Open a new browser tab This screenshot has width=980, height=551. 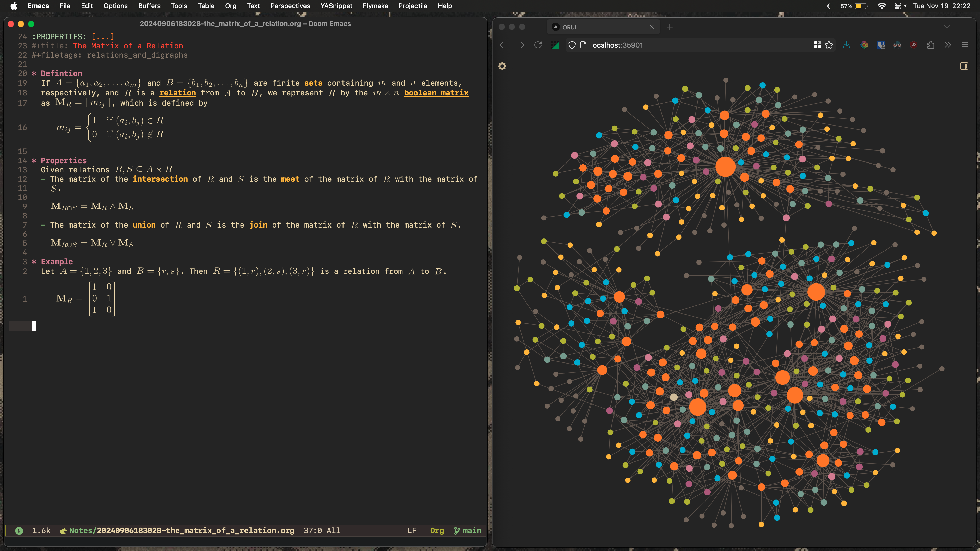pos(670,27)
